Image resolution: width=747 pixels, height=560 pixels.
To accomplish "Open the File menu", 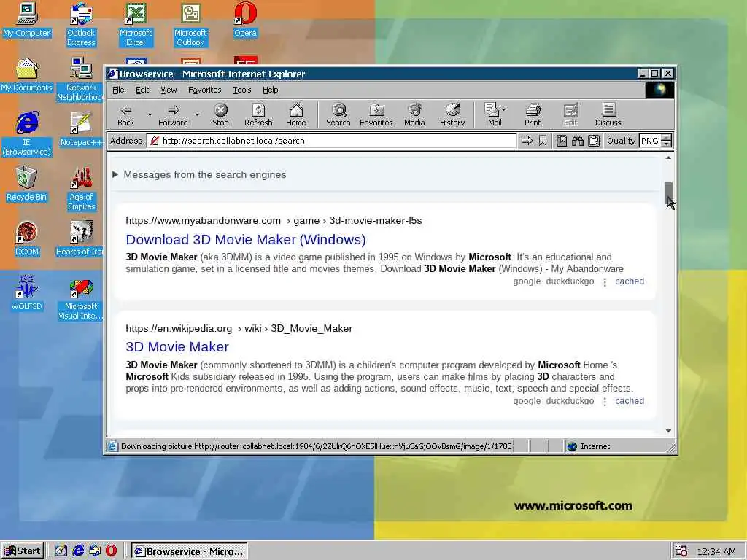I will click(118, 90).
